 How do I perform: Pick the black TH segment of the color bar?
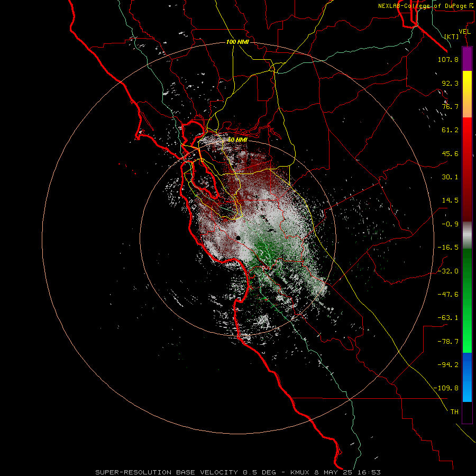click(x=467, y=413)
